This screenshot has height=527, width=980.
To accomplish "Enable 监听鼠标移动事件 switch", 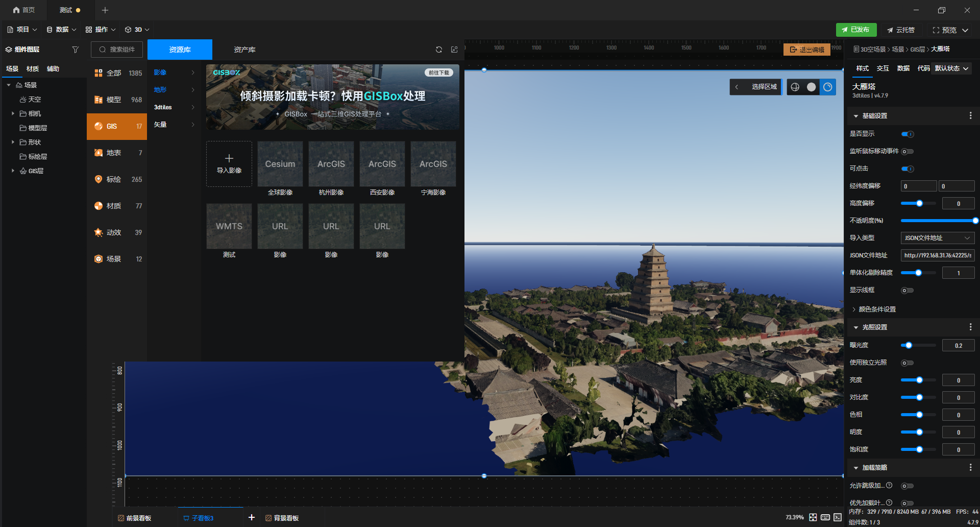I will tap(908, 151).
